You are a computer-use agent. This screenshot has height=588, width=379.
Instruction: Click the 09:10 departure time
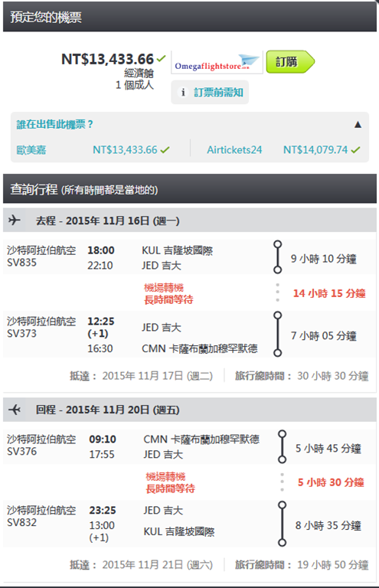point(103,439)
